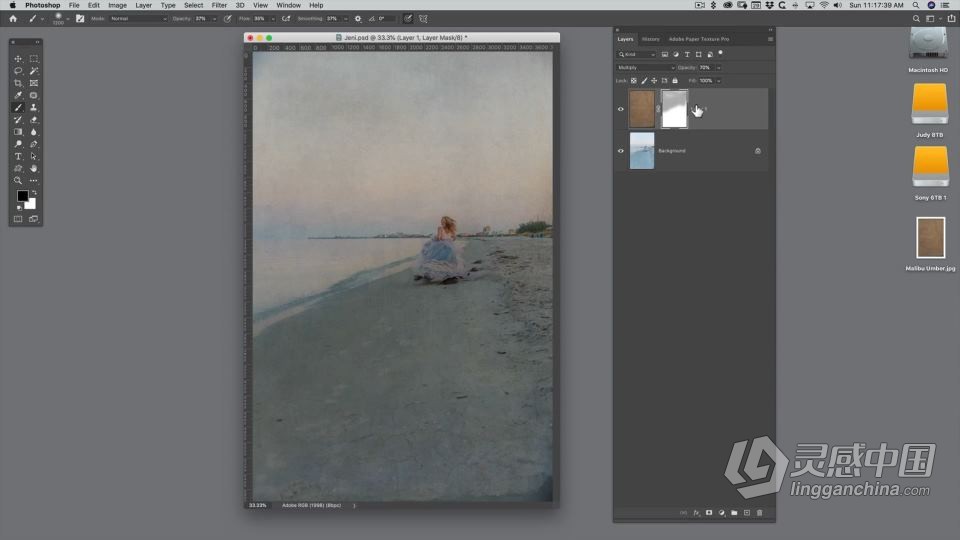
Task: Open the Layer menu
Action: coord(143,5)
